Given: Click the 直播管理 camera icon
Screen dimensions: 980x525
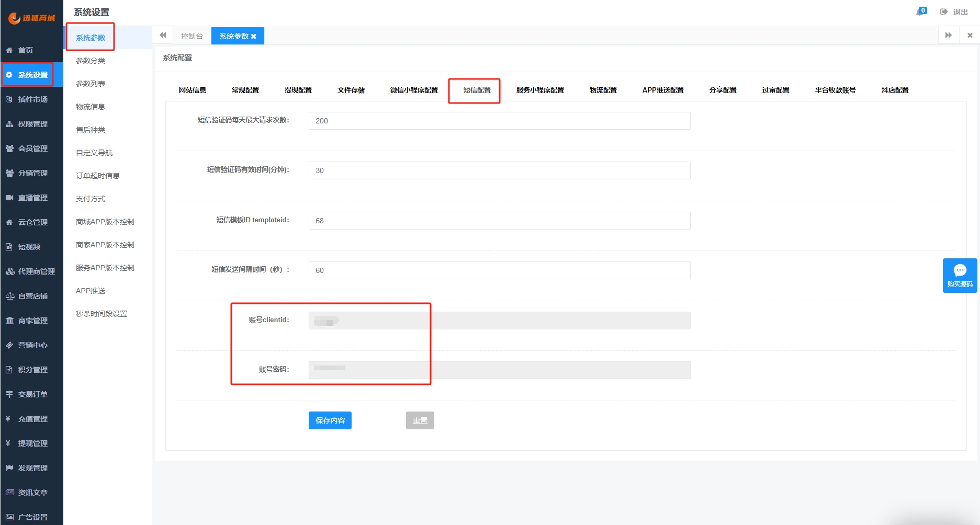Looking at the screenshot, I should pyautogui.click(x=9, y=198).
